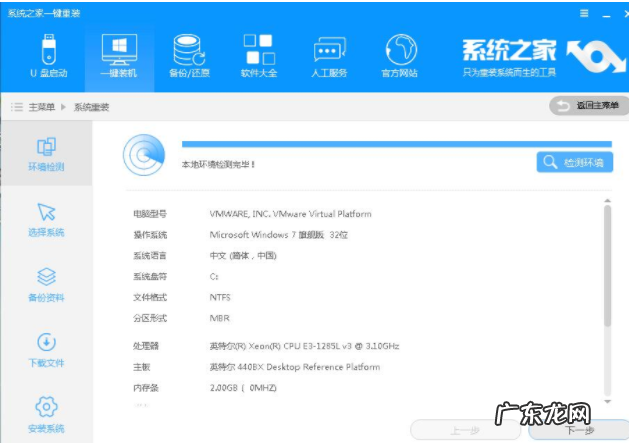Click the 内存条 label
629x443 pixels.
pyautogui.click(x=146, y=388)
